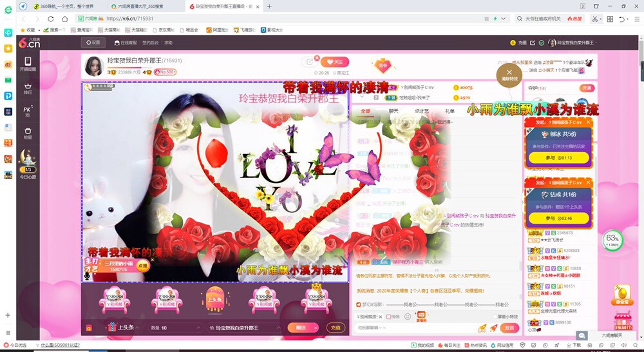The height and width of the screenshot is (352, 644).
Task: Click the red rocket icon beside 发言
Action: pos(494,328)
